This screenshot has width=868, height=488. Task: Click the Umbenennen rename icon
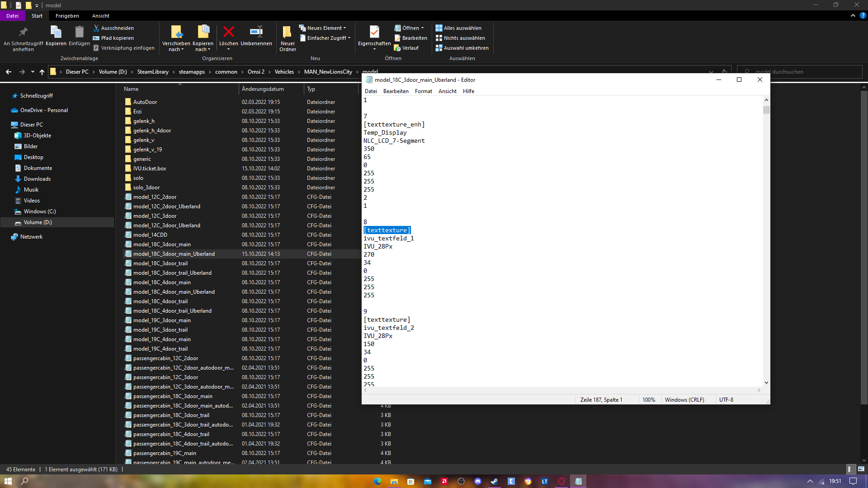click(x=256, y=32)
